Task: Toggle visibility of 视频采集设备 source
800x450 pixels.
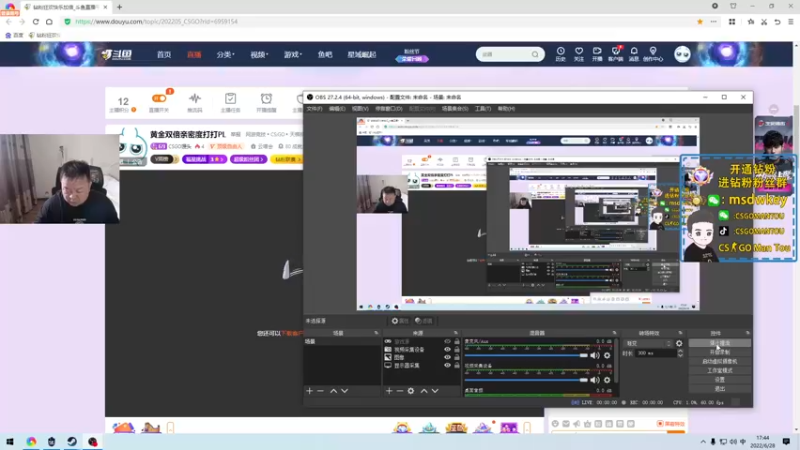Action: 447,349
